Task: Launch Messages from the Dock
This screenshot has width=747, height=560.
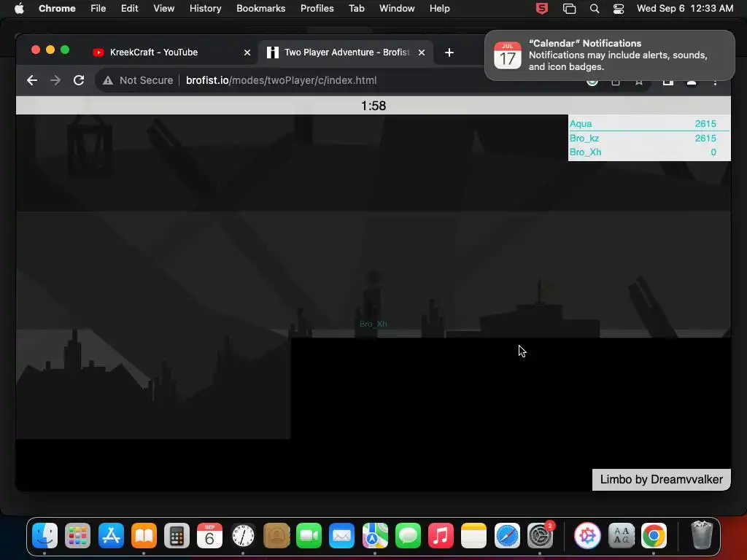Action: [x=408, y=536]
